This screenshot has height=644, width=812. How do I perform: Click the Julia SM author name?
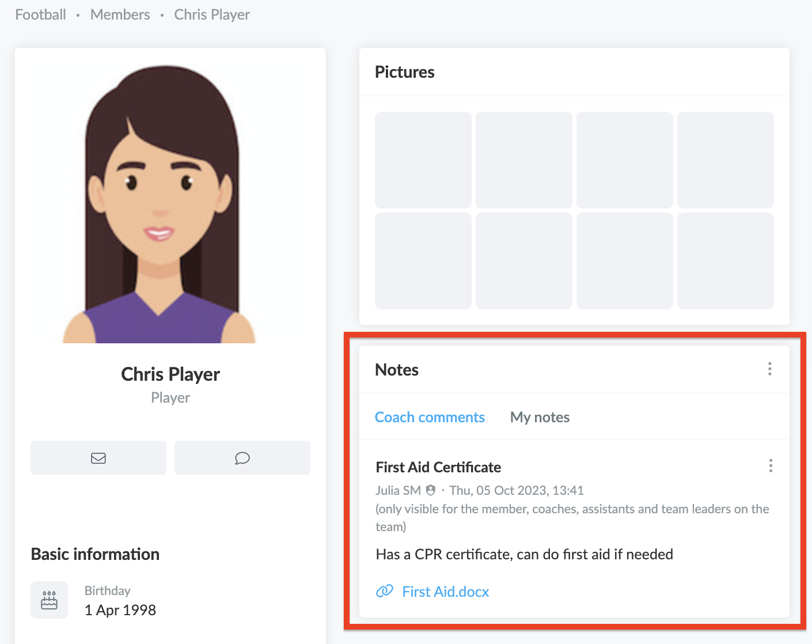click(398, 490)
